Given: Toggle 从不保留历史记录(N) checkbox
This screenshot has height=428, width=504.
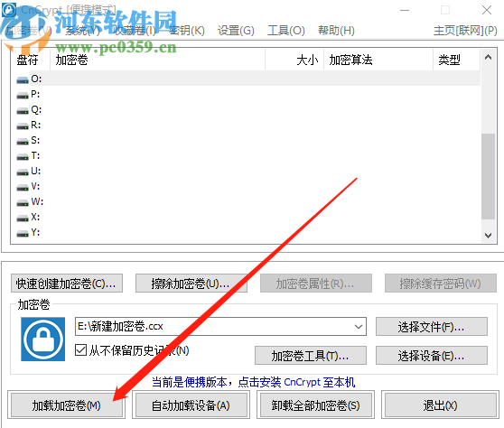Looking at the screenshot, I should click(80, 350).
